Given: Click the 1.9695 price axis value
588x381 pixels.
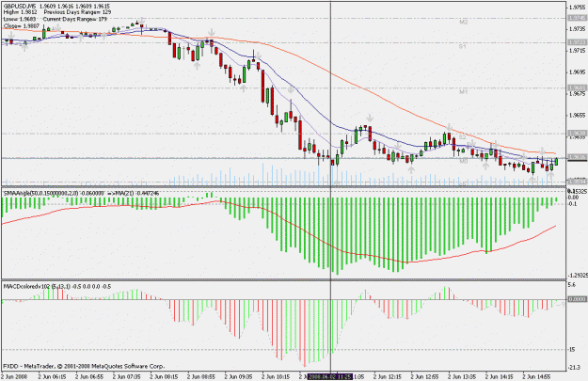Looking at the screenshot, I should (x=577, y=72).
